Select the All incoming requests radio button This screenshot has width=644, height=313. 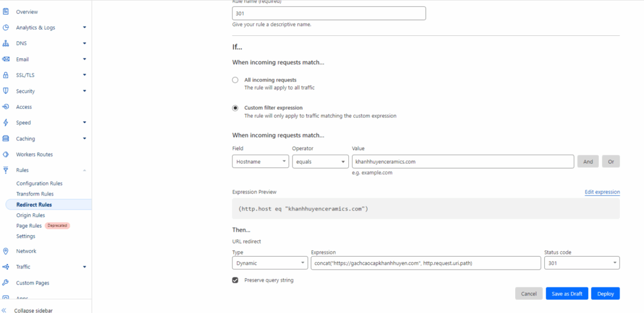coord(235,79)
